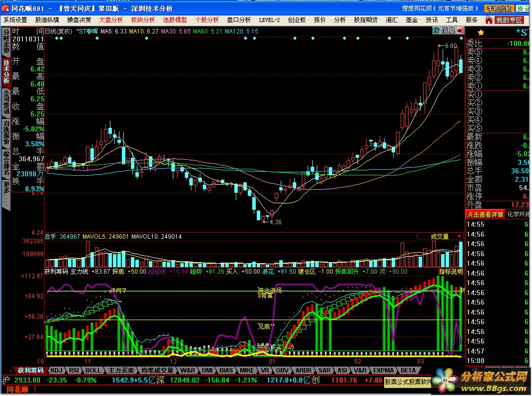Select the 获利筹码 indicator tab

click(30, 370)
